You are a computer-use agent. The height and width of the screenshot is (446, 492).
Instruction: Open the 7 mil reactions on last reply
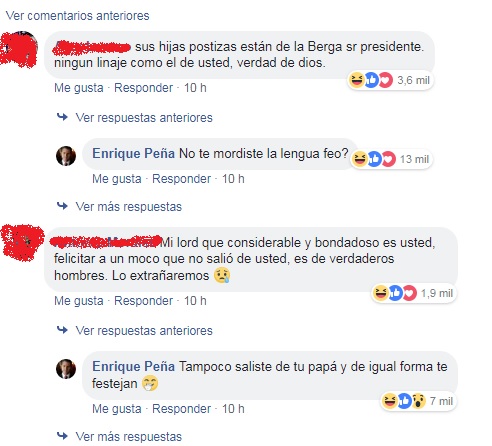click(418, 401)
